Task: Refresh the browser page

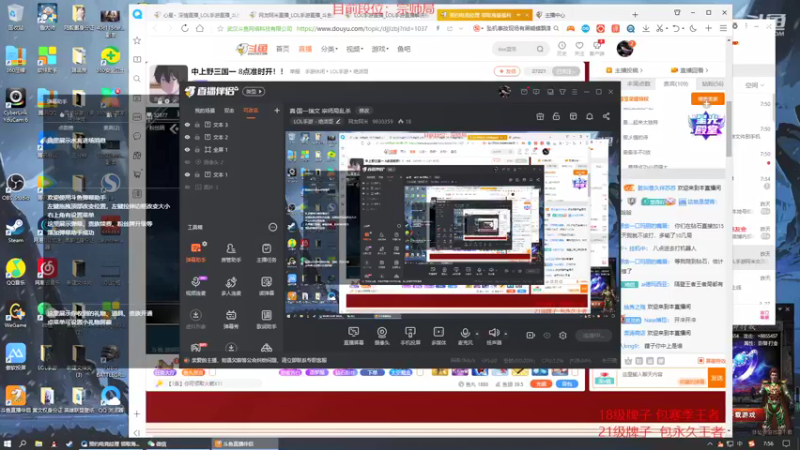Action: pos(185,29)
